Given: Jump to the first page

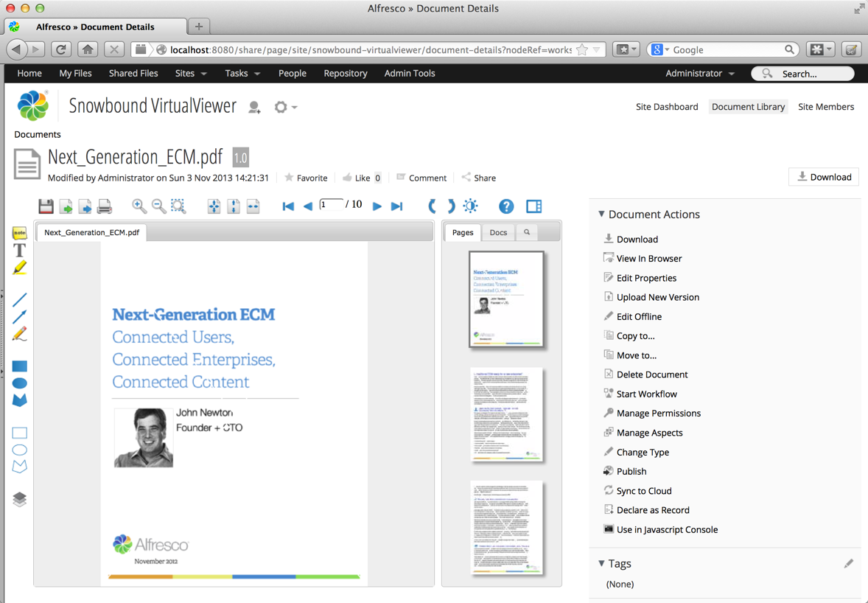Looking at the screenshot, I should coord(288,206).
